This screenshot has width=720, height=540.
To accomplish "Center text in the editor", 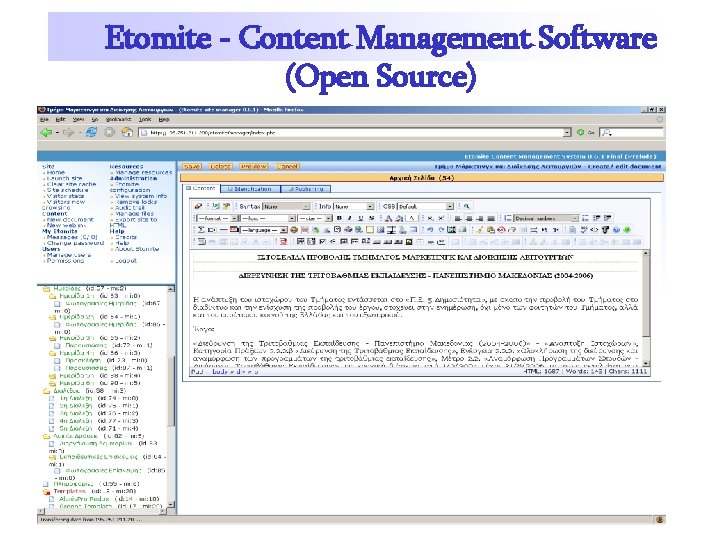I will click(x=469, y=218).
